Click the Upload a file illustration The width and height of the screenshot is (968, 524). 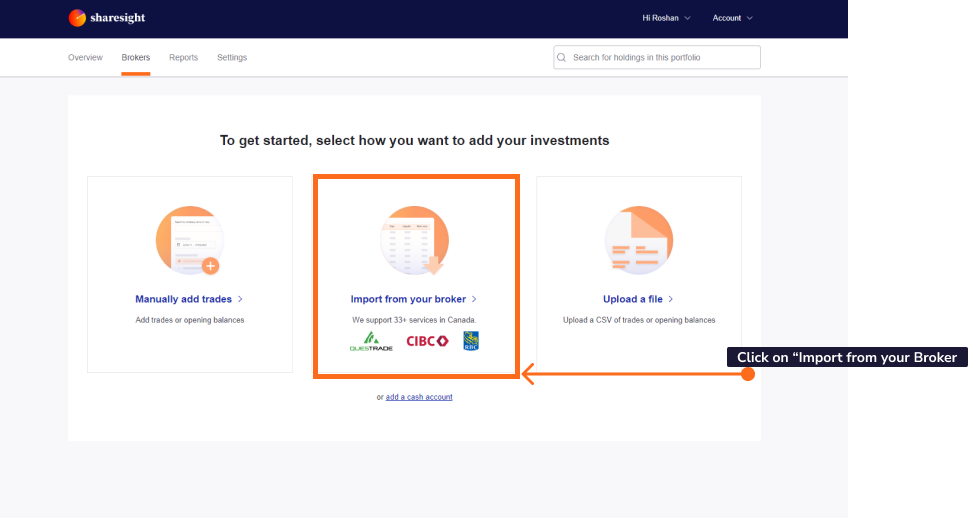[x=639, y=240]
